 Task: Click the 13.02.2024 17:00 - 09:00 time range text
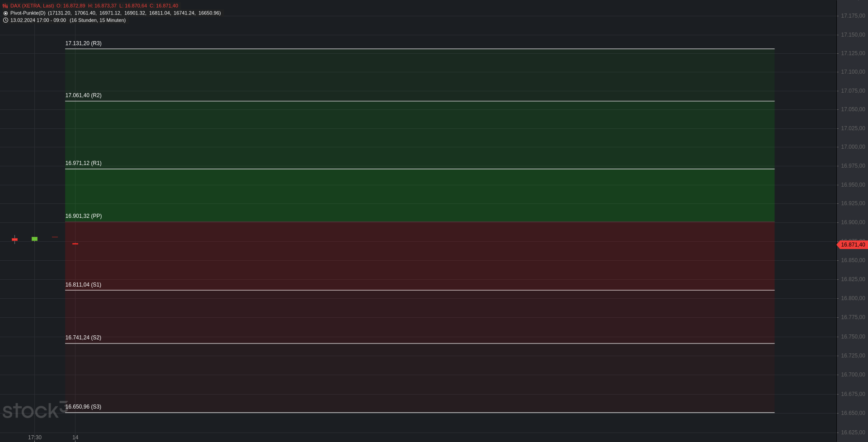coord(38,20)
